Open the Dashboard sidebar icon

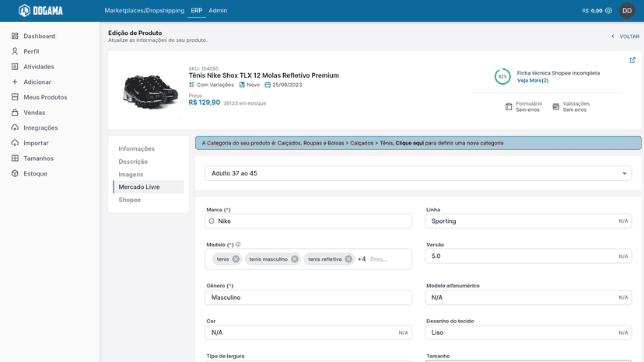(15, 36)
